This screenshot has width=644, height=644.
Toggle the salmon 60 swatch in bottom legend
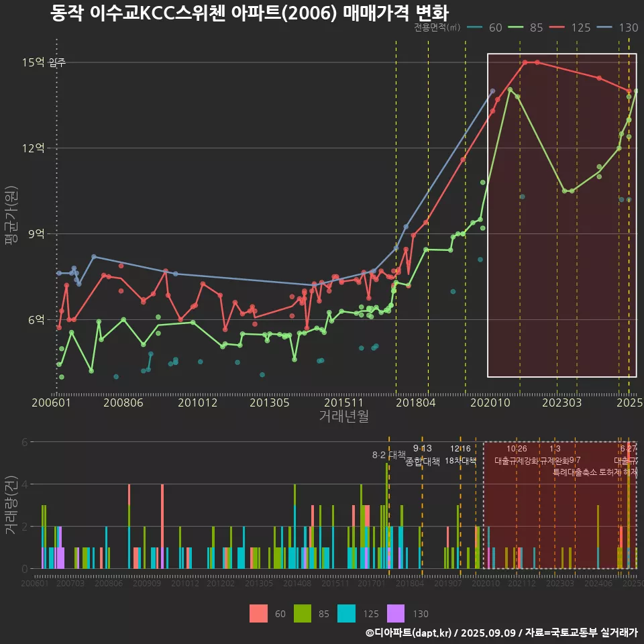click(x=258, y=613)
